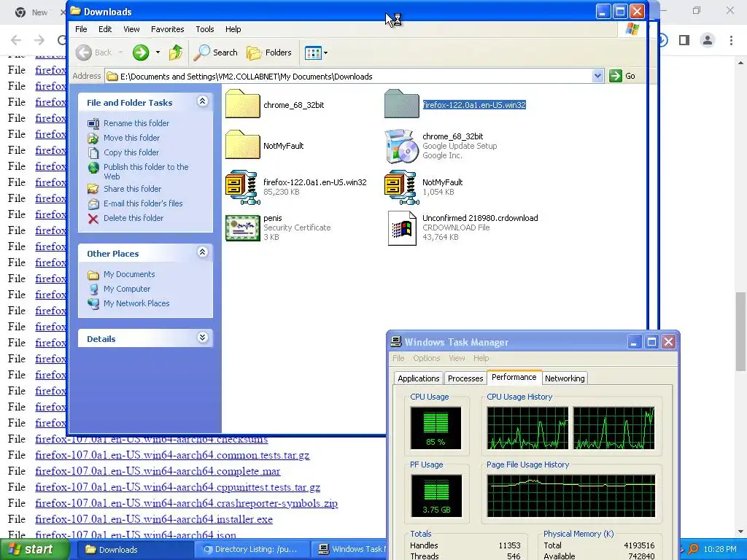This screenshot has width=747, height=560.
Task: Click the green Forward arrow button
Action: point(141,52)
